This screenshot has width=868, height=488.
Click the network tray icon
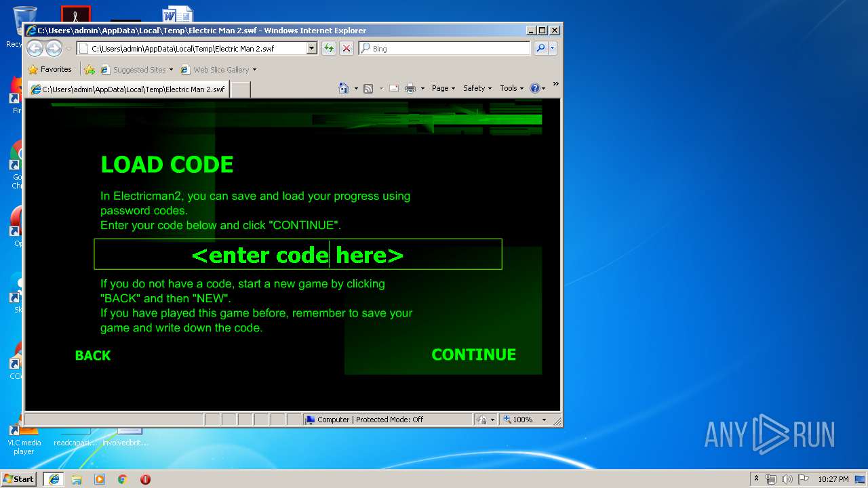click(771, 479)
